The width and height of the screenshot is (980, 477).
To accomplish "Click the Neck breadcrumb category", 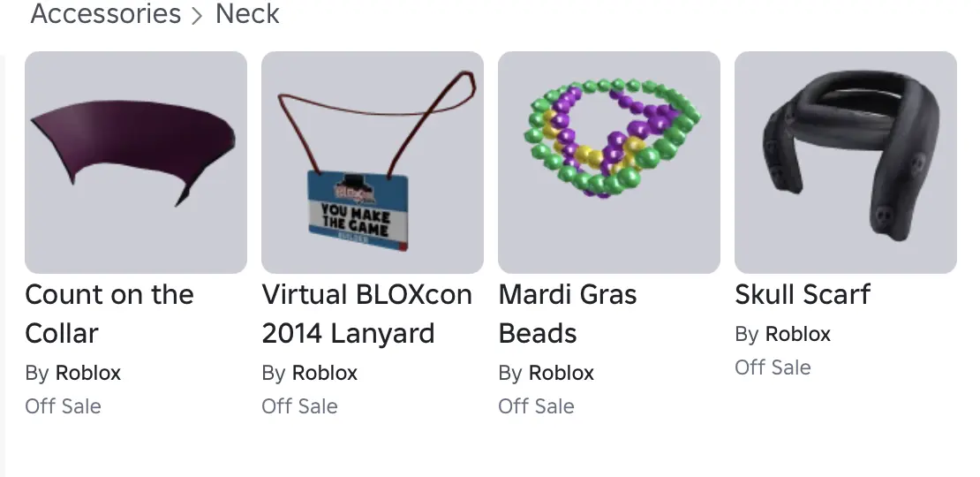I will [247, 14].
